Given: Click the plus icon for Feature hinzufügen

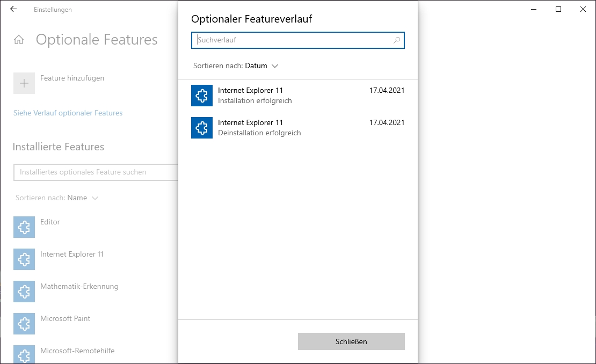Looking at the screenshot, I should coord(24,83).
